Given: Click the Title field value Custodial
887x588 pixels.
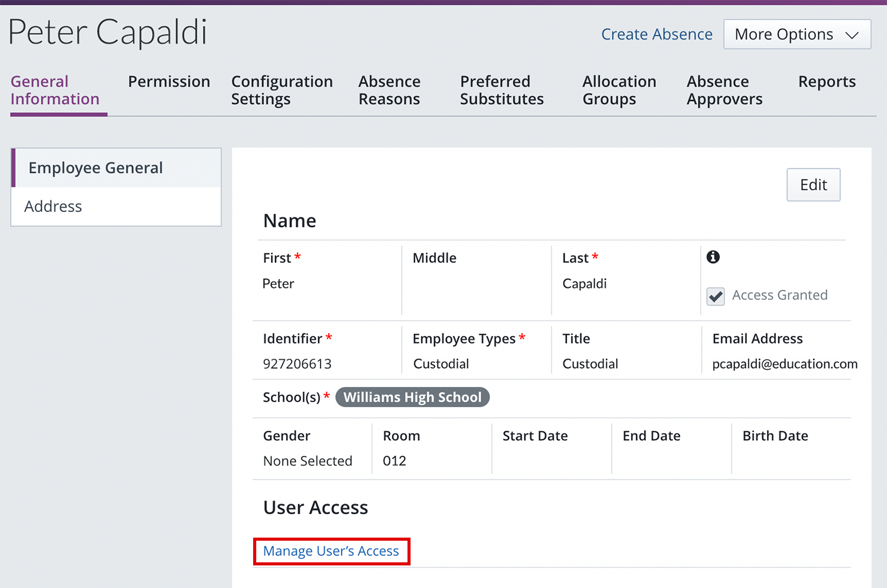Looking at the screenshot, I should (x=590, y=364).
